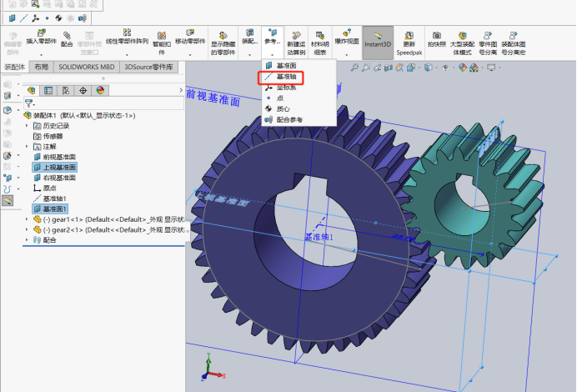Image resolution: width=577 pixels, height=392 pixels.
Task: Toggle the Instant3D button
Action: (x=378, y=43)
